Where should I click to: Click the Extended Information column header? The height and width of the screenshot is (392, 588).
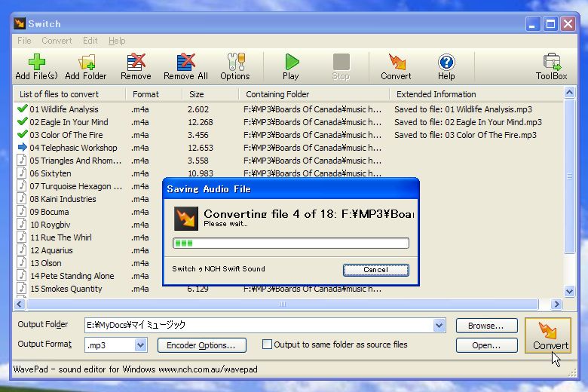(476, 94)
